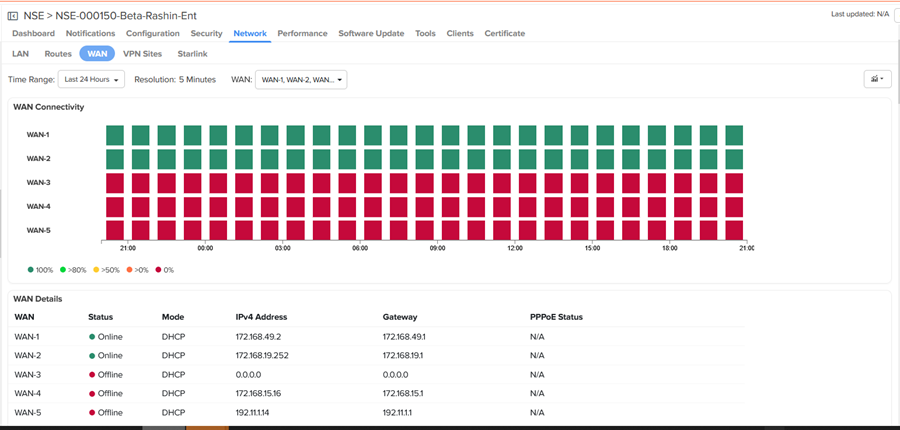Toggle the 100% legend entry

point(41,270)
